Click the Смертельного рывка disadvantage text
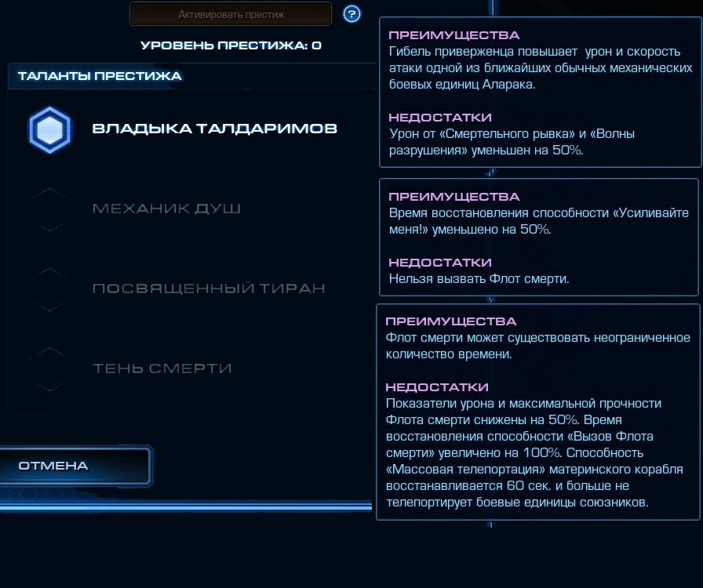Screen dimensions: 703x588 [x=512, y=142]
